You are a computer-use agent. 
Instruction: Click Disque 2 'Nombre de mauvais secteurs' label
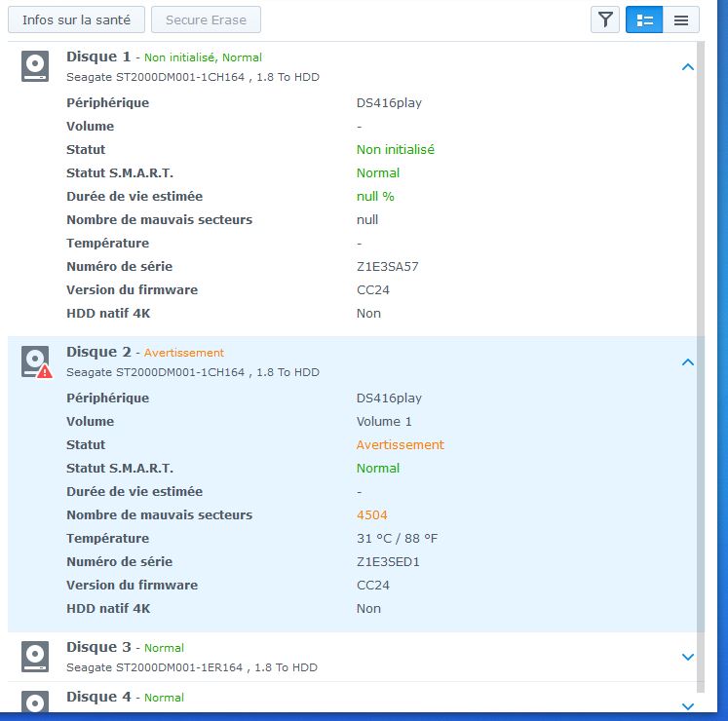tap(159, 514)
